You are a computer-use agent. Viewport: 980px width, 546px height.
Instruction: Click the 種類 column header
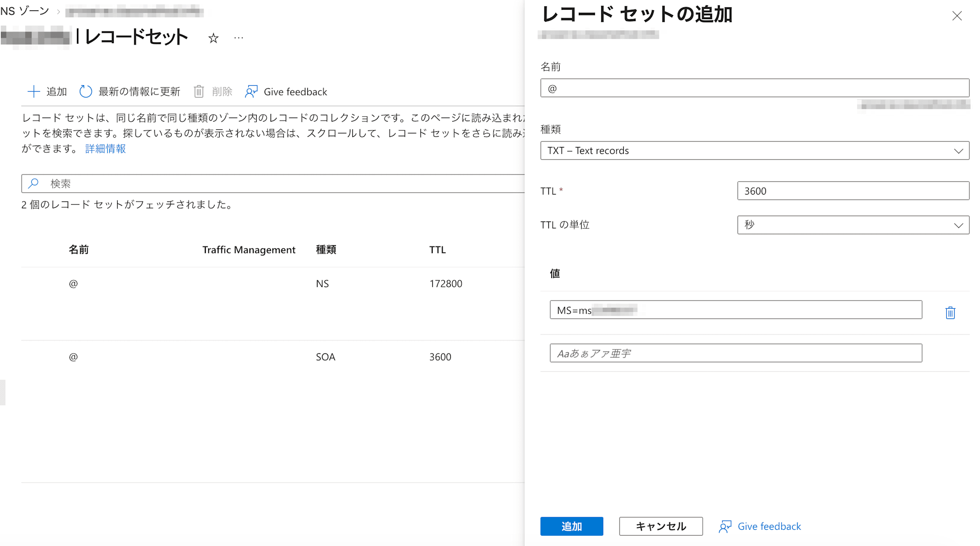(x=326, y=249)
